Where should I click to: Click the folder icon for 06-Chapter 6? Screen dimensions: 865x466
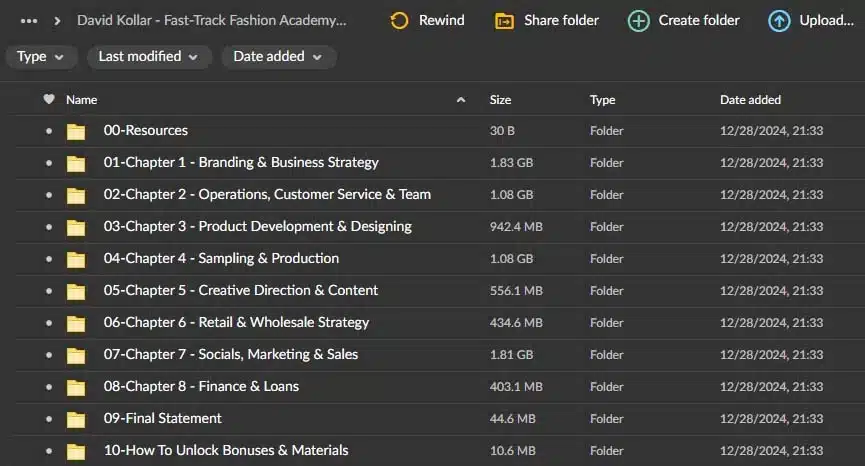tap(76, 323)
